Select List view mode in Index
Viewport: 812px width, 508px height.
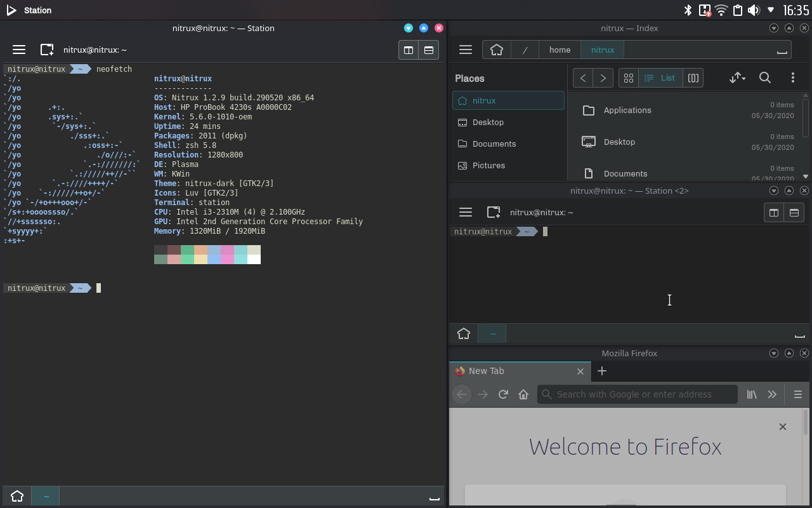[x=660, y=77]
